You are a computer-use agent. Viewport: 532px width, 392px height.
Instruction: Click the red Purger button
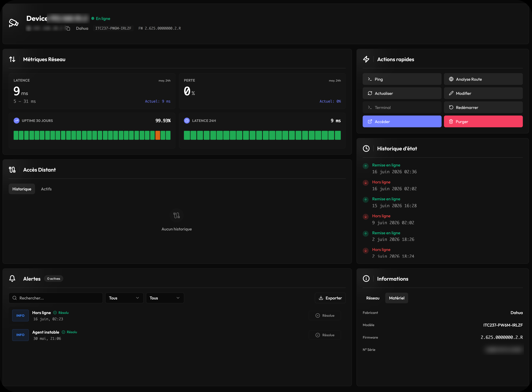coord(483,122)
